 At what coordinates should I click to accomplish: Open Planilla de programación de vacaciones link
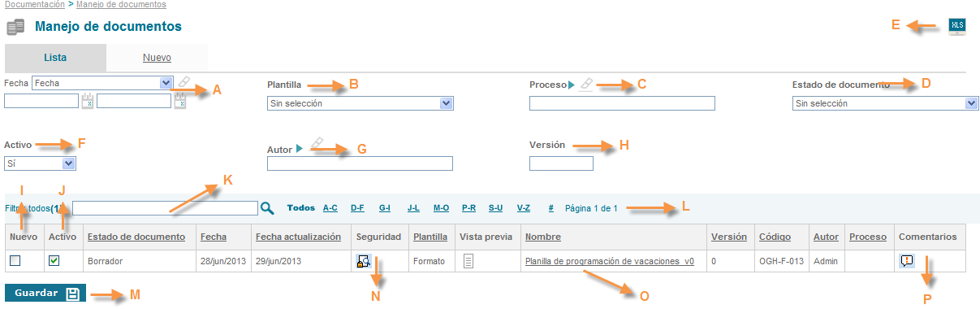click(x=610, y=261)
